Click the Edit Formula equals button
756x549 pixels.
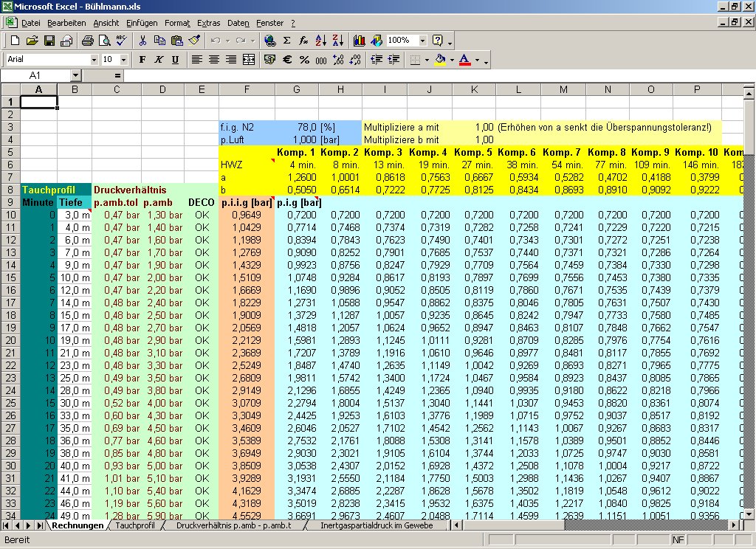[x=117, y=75]
